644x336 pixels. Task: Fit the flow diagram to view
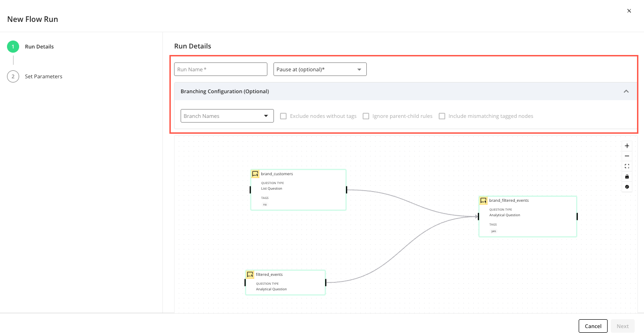point(627,166)
